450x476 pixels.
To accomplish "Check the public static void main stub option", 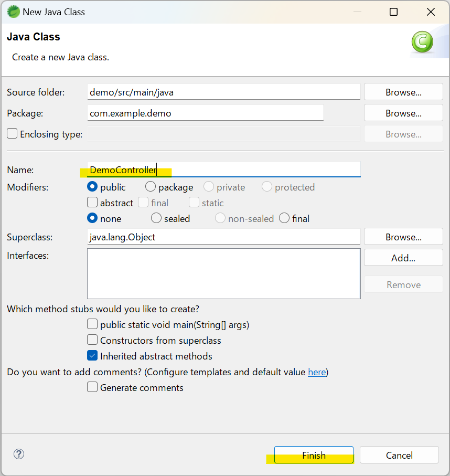I will (92, 324).
